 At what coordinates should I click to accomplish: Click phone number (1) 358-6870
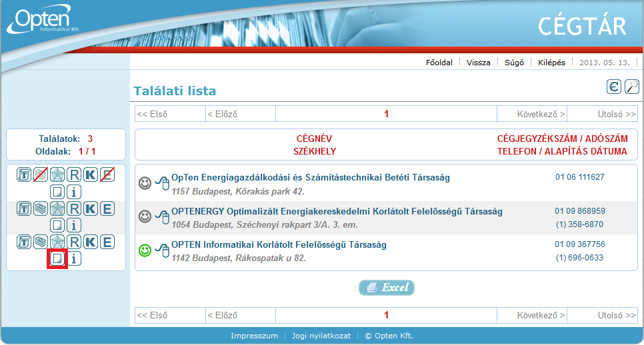[579, 224]
